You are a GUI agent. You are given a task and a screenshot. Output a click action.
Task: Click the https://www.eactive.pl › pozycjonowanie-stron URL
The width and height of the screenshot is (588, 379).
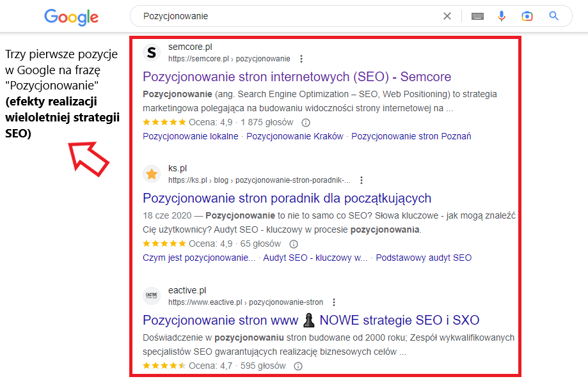246,302
